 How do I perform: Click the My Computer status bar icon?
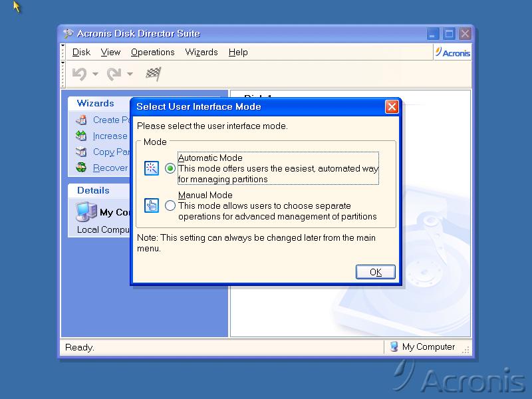point(394,346)
